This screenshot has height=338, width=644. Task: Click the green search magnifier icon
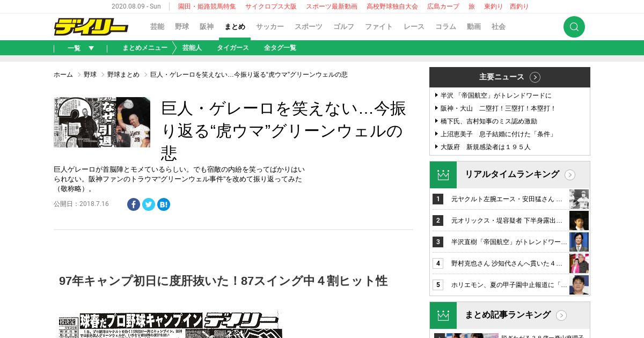pyautogui.click(x=574, y=27)
